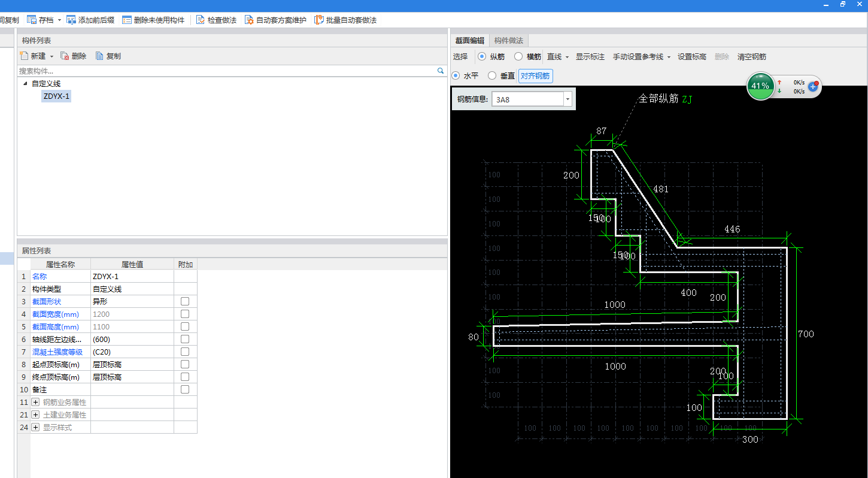Expand the 钢筋业务属性 group
Screen dimensions: 868x478
click(x=35, y=403)
